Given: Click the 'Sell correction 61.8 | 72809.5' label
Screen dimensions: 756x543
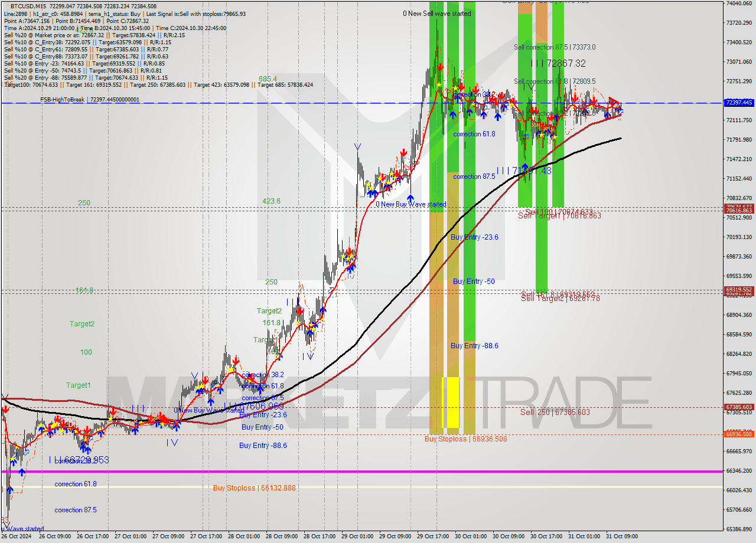Looking at the screenshot, I should (x=555, y=81).
